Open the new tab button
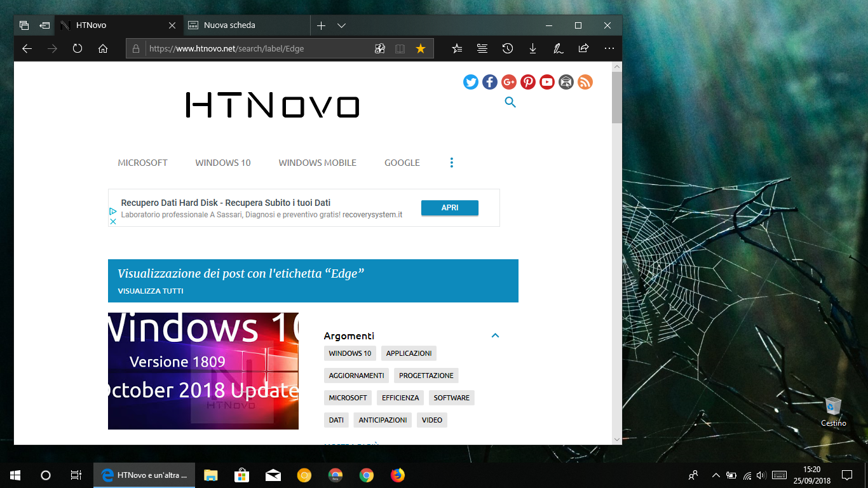 [x=321, y=25]
